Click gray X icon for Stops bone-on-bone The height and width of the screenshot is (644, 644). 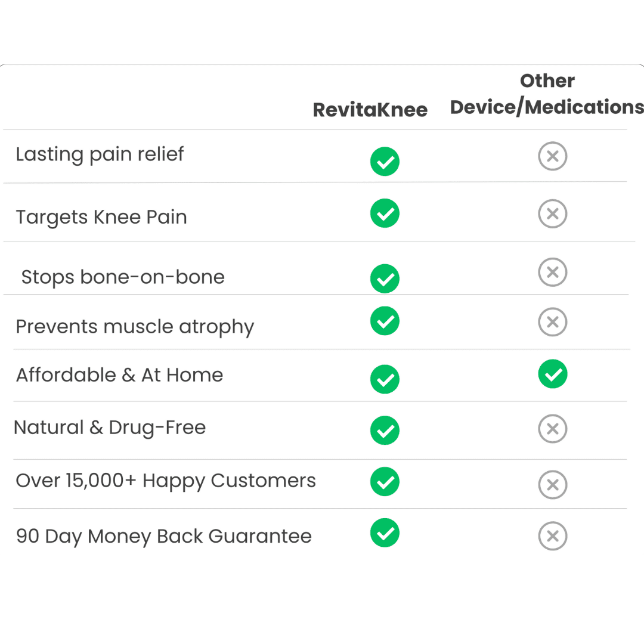tap(553, 272)
